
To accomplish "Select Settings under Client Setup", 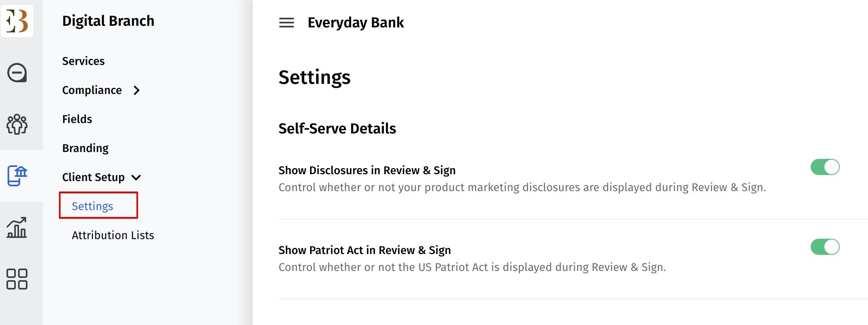I will (x=92, y=206).
